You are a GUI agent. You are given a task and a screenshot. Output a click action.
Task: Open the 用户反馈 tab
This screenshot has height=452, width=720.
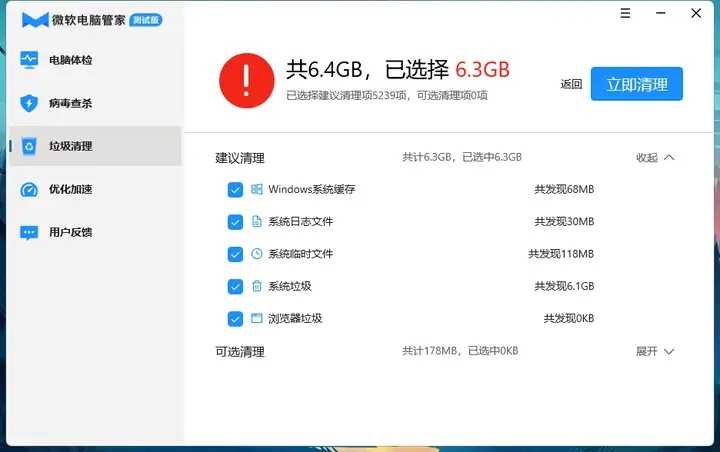click(96, 232)
